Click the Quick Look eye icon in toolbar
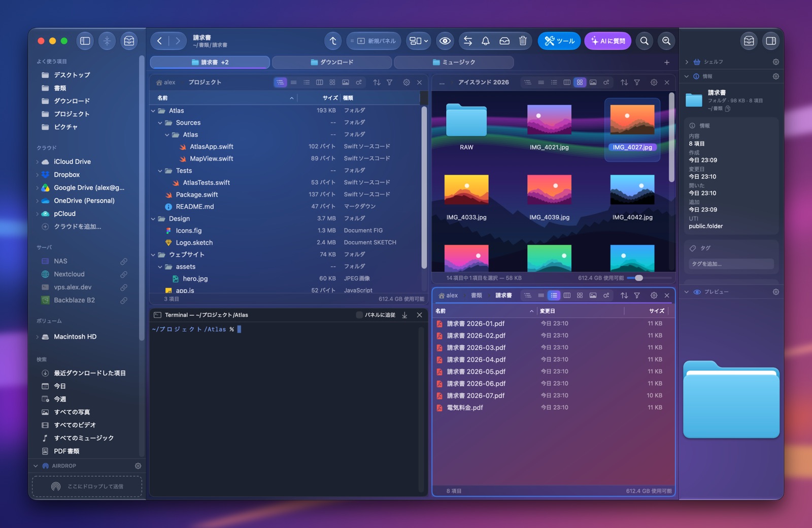 tap(445, 41)
